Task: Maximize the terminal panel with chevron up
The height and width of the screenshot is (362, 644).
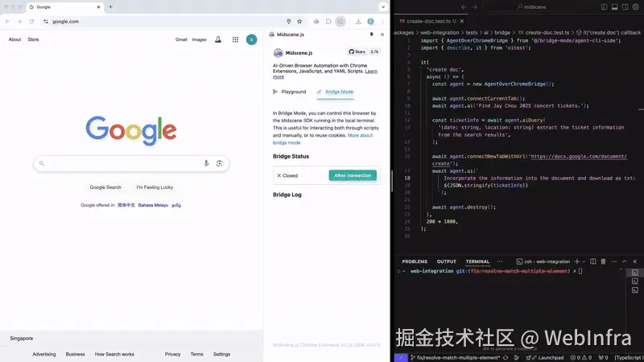Action: (625, 261)
